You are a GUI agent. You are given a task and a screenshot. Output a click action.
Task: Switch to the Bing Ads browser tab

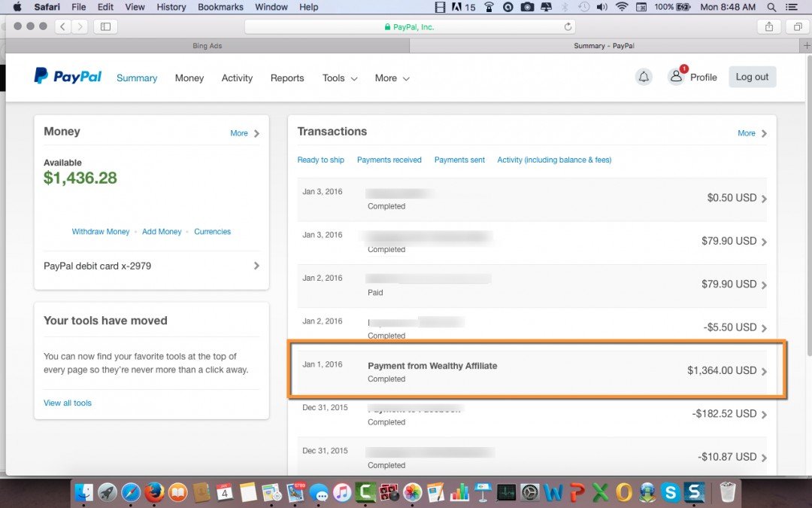click(x=208, y=46)
